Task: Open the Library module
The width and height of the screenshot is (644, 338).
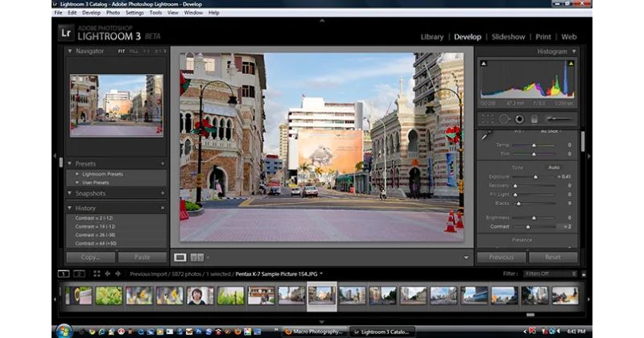Action: [432, 36]
